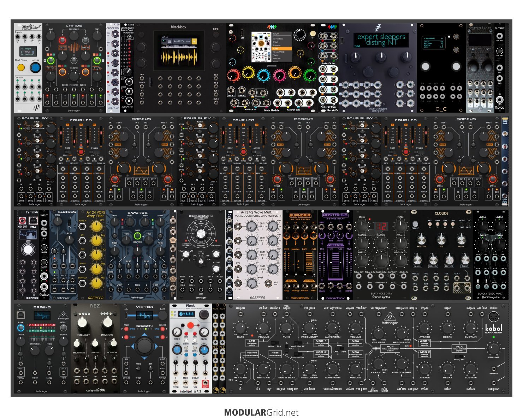Click the left round button on O_C module
Viewport: 523px width, 420px height.
426,66
